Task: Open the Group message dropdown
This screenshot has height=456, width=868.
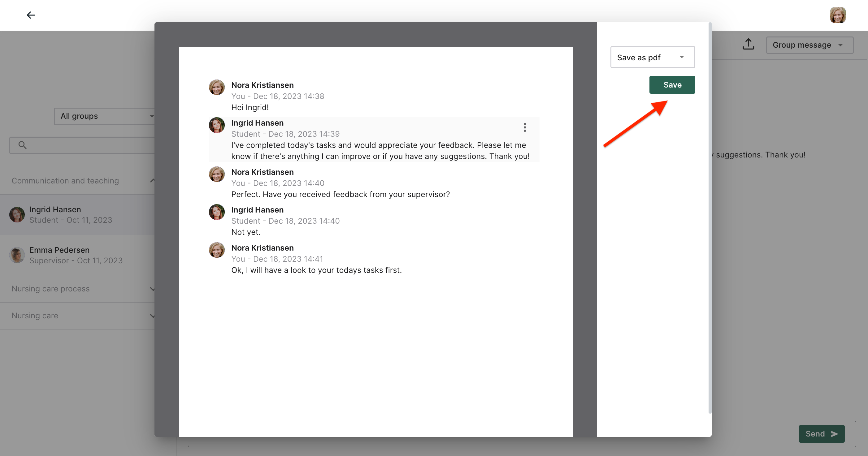Action: [809, 45]
